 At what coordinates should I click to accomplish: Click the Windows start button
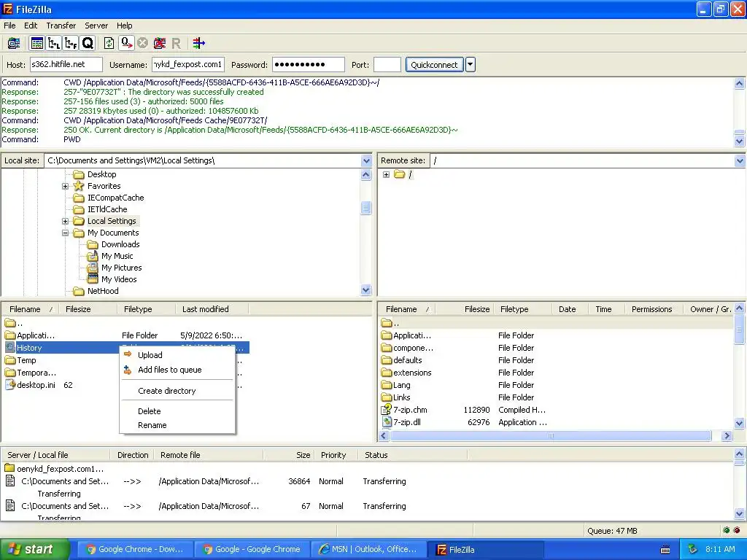pos(34,550)
